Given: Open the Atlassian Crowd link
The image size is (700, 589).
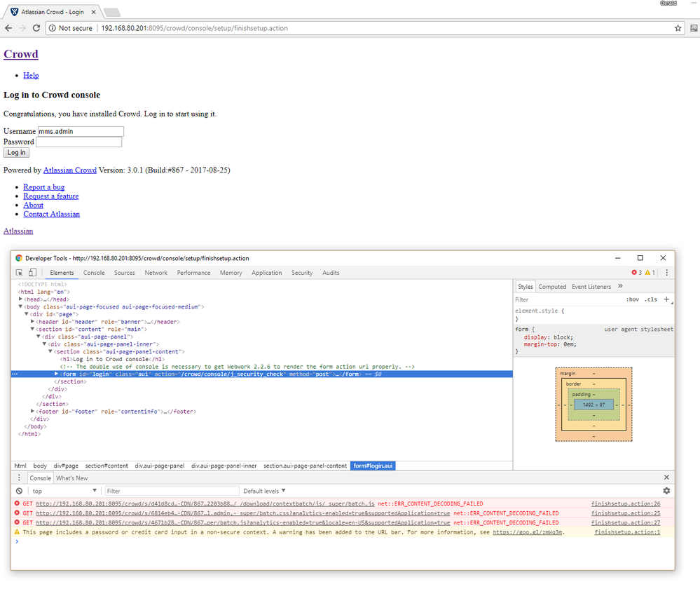Looking at the screenshot, I should [x=69, y=170].
